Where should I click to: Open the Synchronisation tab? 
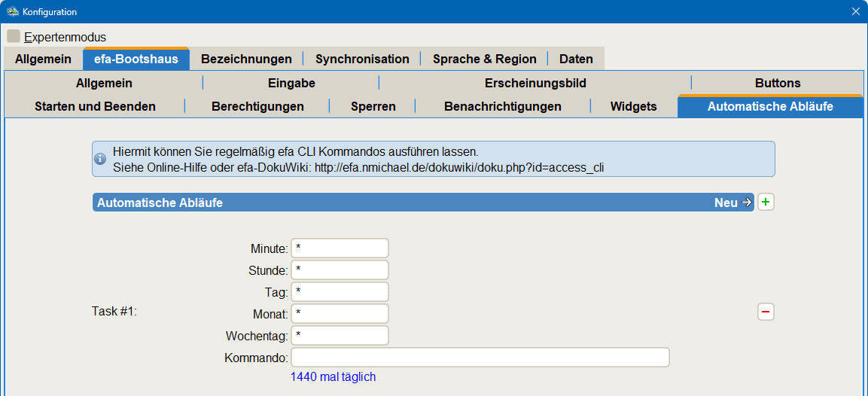tap(362, 59)
